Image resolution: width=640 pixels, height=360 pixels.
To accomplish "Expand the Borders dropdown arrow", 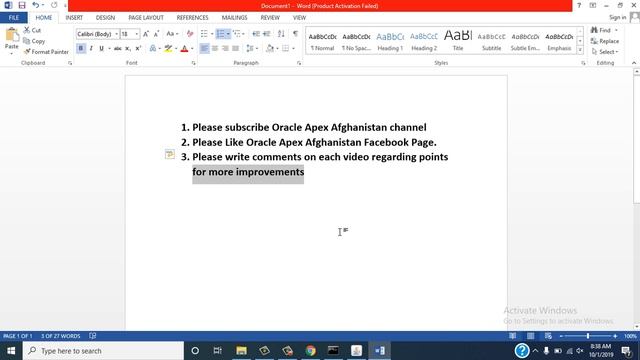I will (x=293, y=49).
